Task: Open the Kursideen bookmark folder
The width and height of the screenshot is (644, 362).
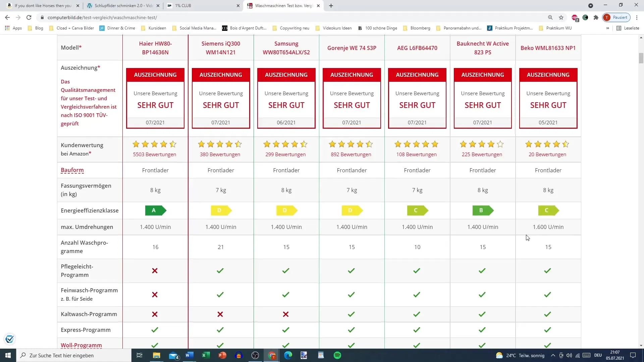Action: (154, 28)
